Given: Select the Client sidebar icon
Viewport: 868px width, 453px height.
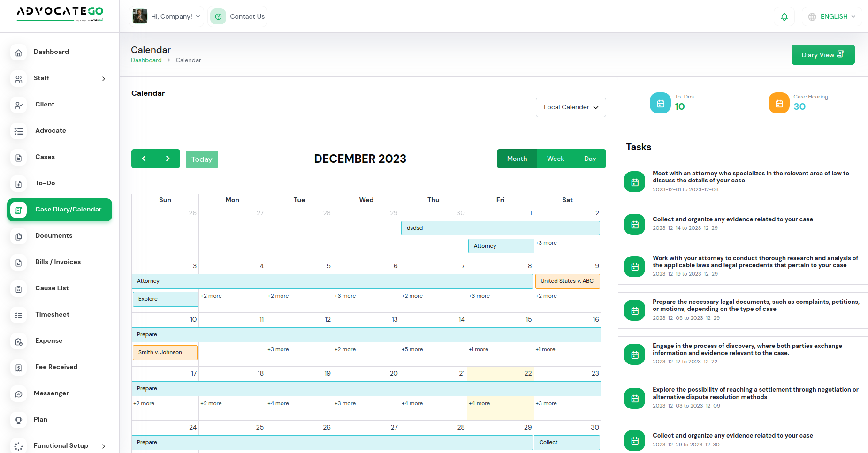Looking at the screenshot, I should click(19, 105).
